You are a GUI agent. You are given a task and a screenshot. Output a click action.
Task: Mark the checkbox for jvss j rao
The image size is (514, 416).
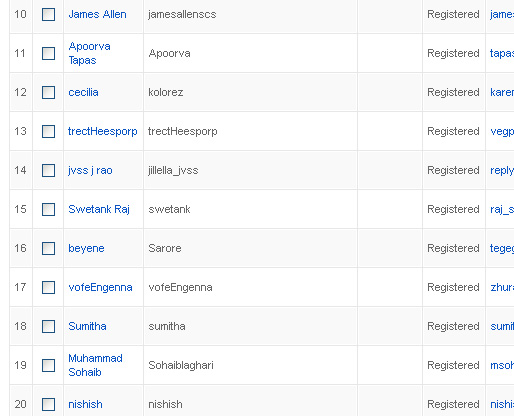tap(48, 170)
